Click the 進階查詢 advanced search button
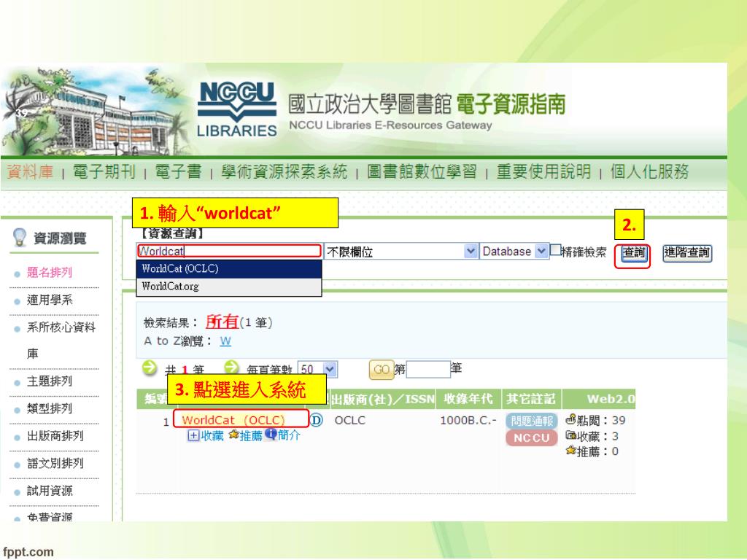The width and height of the screenshot is (747, 560). click(x=687, y=252)
